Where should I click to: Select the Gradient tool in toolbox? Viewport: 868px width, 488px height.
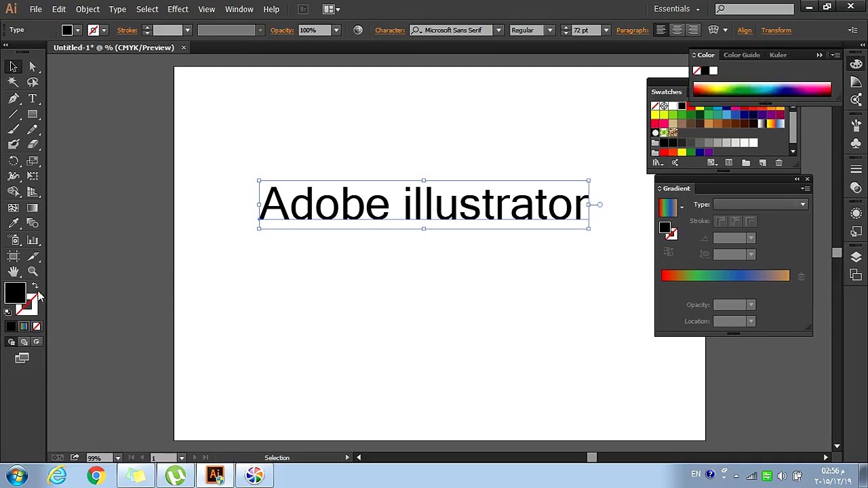point(33,208)
